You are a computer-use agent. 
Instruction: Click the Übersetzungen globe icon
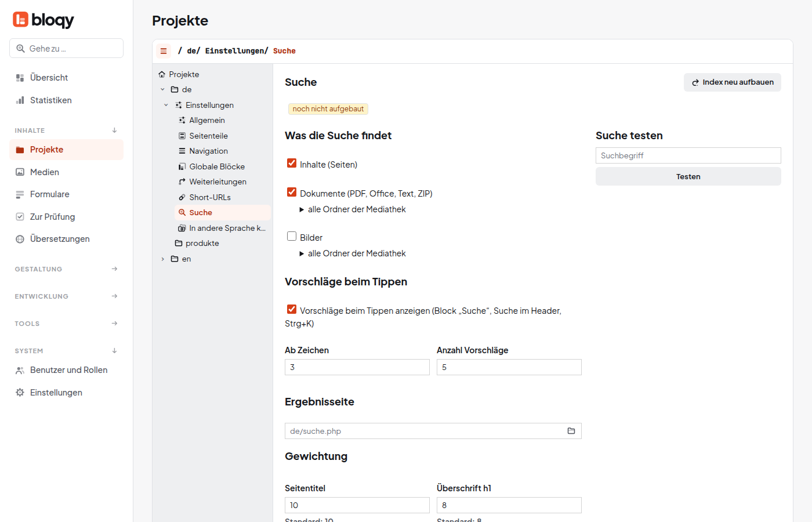tap(20, 239)
